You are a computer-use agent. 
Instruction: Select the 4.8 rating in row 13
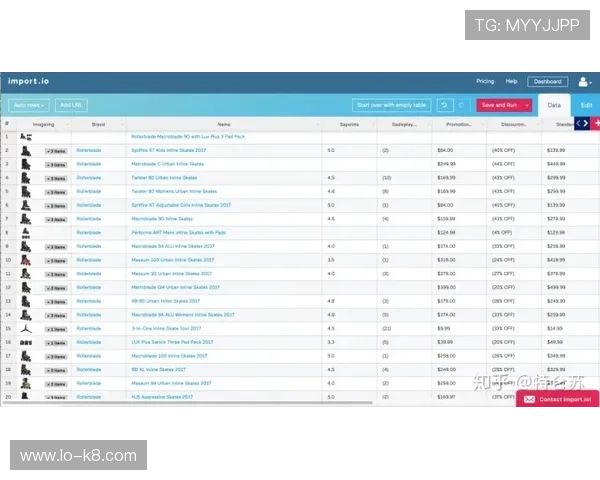[331, 301]
